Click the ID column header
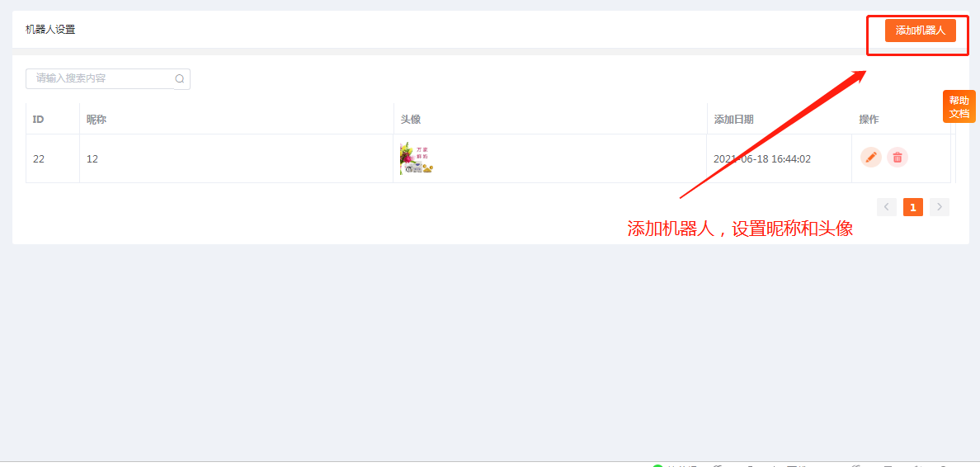Screen dimensions: 980x467 (38, 119)
